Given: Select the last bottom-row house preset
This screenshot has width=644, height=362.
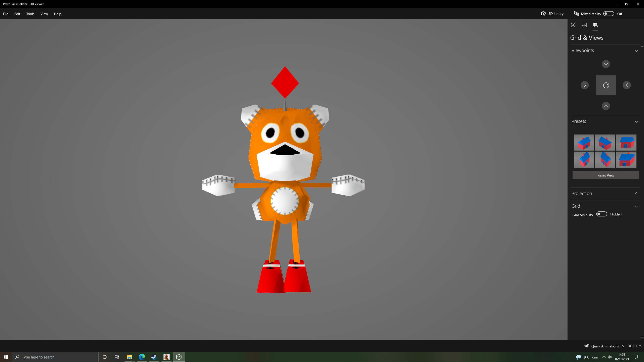Looking at the screenshot, I should [626, 159].
